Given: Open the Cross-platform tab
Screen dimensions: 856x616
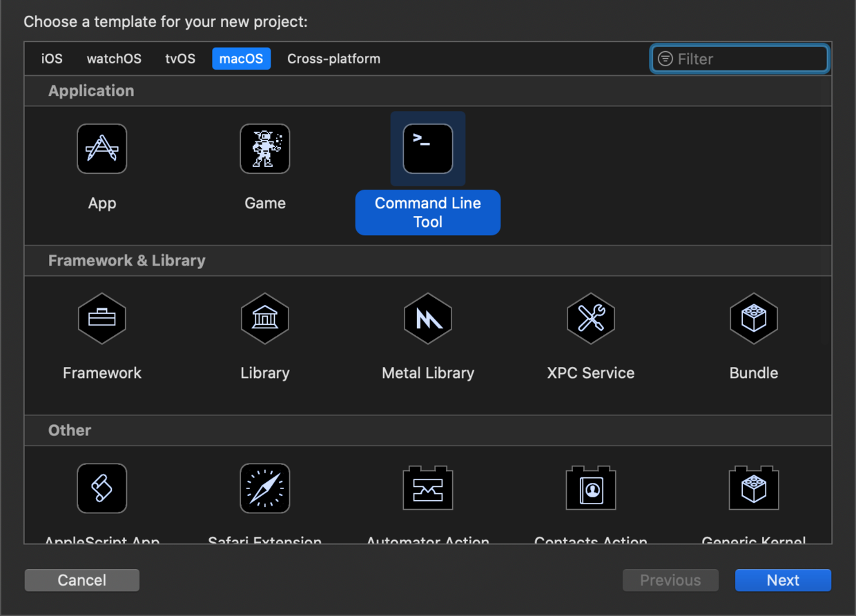Looking at the screenshot, I should click(x=334, y=59).
